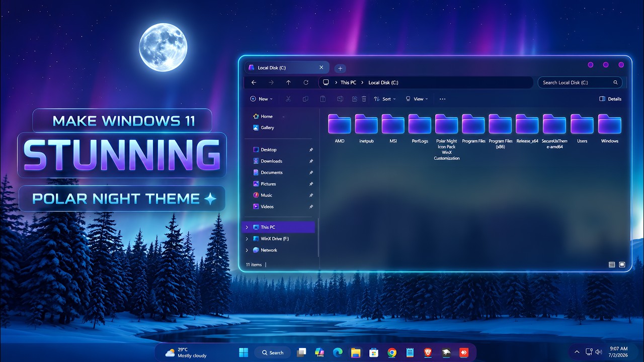
Task: Click chevron before This PC in address bar
Action: (x=336, y=82)
